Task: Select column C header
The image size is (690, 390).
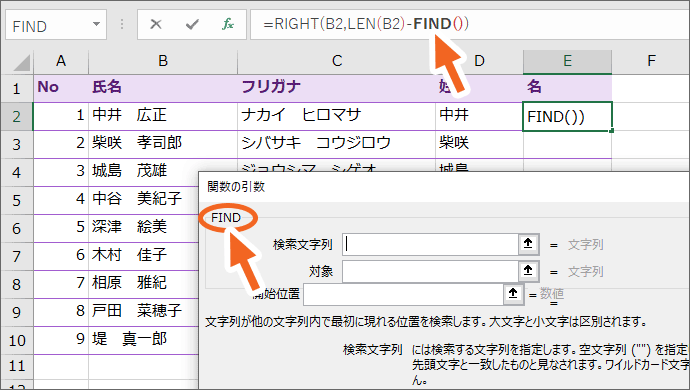Action: click(337, 61)
